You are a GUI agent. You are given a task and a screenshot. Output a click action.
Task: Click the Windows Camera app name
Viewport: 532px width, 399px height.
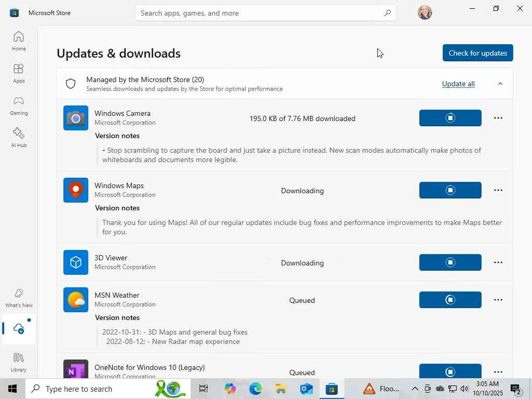[123, 113]
